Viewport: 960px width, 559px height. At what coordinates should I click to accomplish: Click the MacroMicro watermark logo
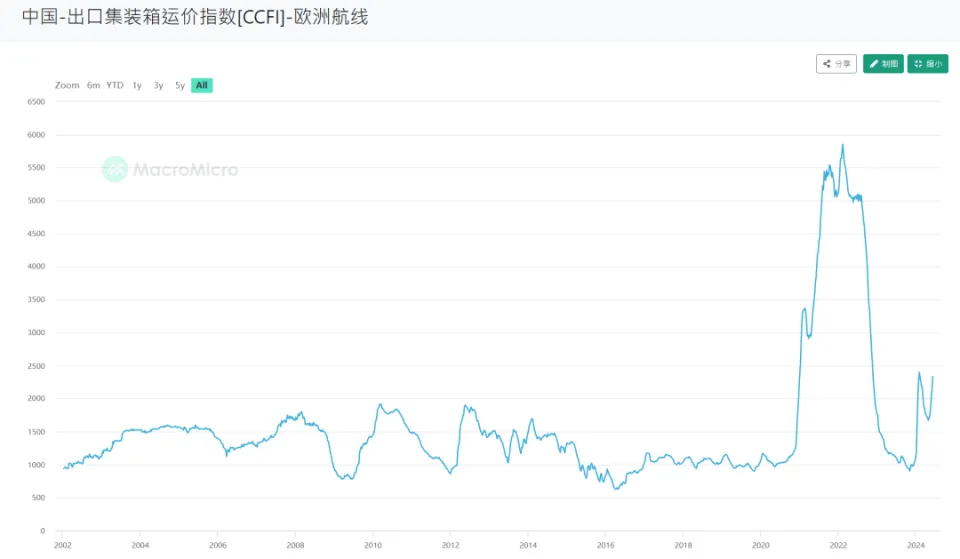point(170,169)
